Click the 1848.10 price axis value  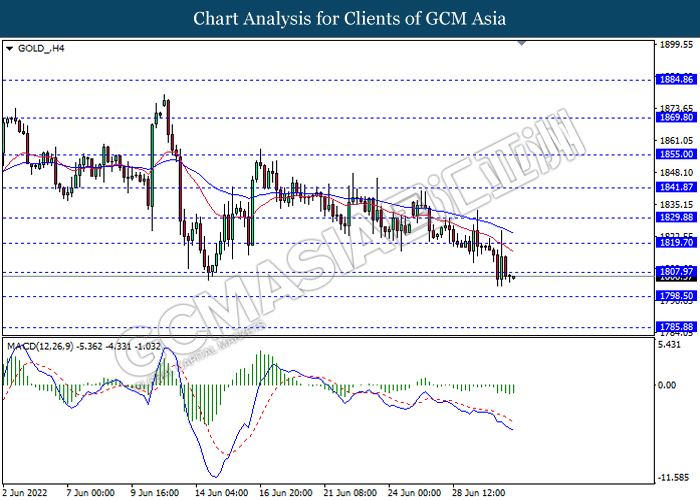(676, 172)
